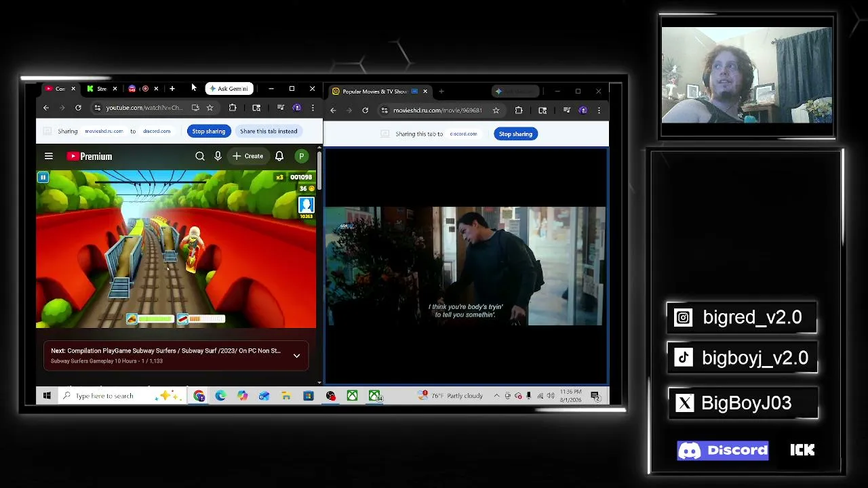Image resolution: width=868 pixels, height=488 pixels.
Task: Open Microsoft Edge from the taskbar
Action: [x=220, y=396]
